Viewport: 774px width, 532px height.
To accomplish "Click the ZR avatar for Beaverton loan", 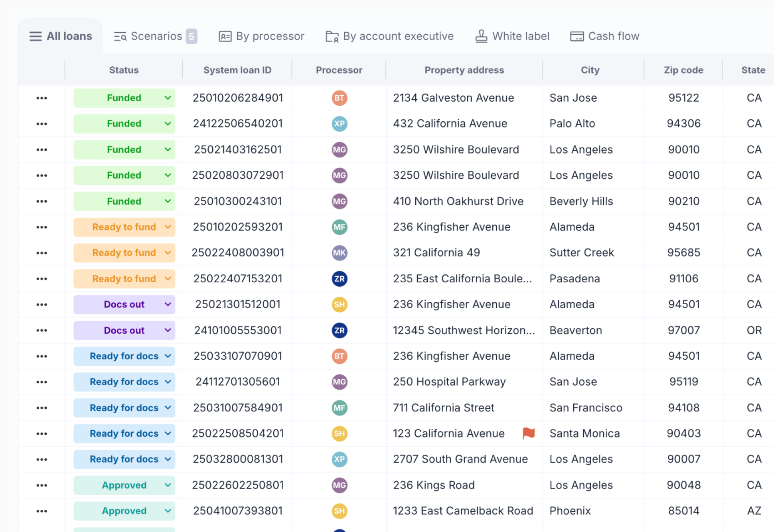I will pyautogui.click(x=340, y=331).
